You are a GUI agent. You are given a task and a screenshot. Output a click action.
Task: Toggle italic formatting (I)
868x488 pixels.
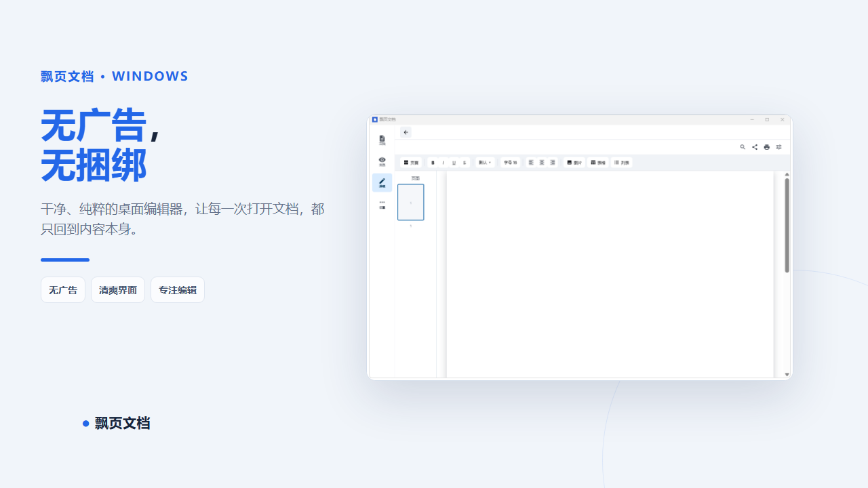pyautogui.click(x=443, y=163)
